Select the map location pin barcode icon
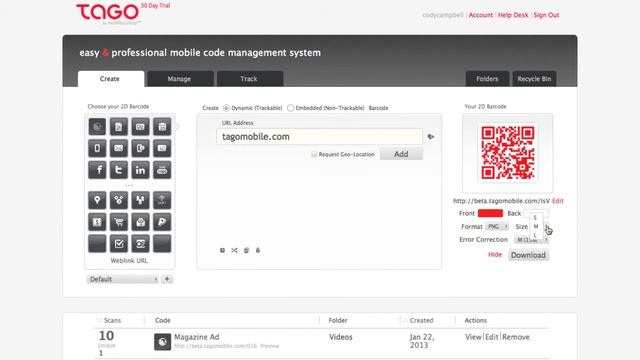The image size is (640, 360). 97,200
